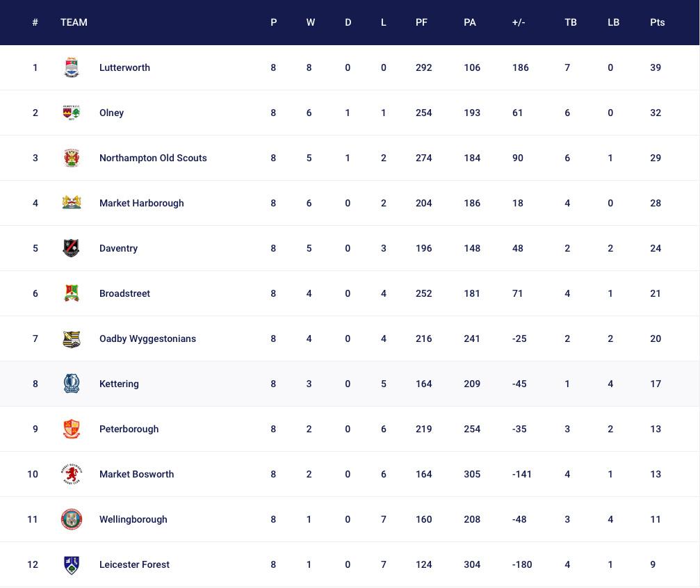Click the Wellingborough club crest icon
This screenshot has width=700, height=588.
72,519
